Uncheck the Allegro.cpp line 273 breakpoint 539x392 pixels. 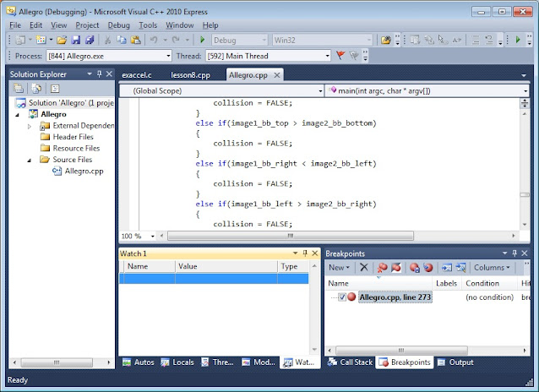pyautogui.click(x=341, y=297)
